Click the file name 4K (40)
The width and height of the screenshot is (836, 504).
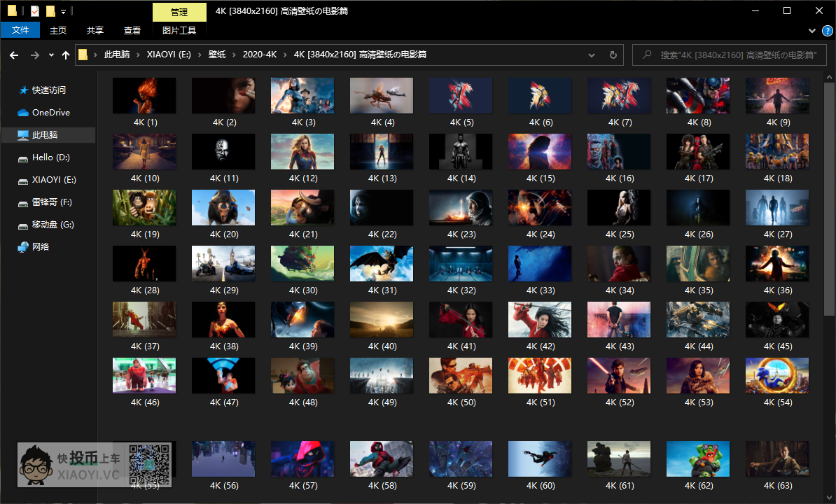382,346
